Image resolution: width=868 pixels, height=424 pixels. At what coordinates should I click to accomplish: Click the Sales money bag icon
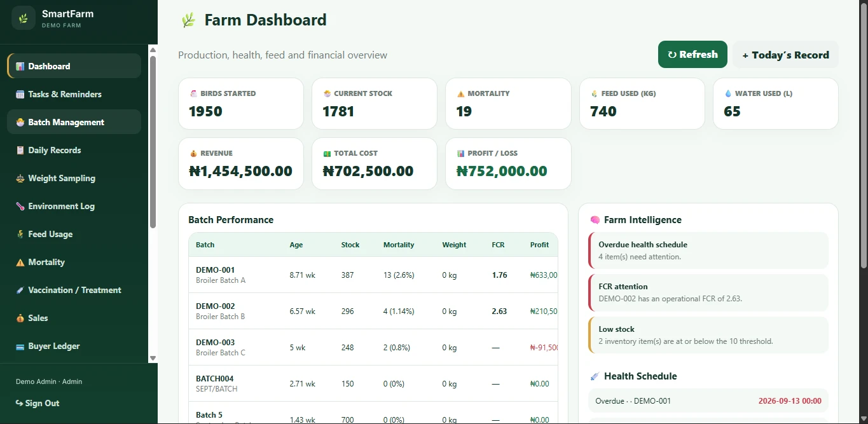pyautogui.click(x=20, y=318)
